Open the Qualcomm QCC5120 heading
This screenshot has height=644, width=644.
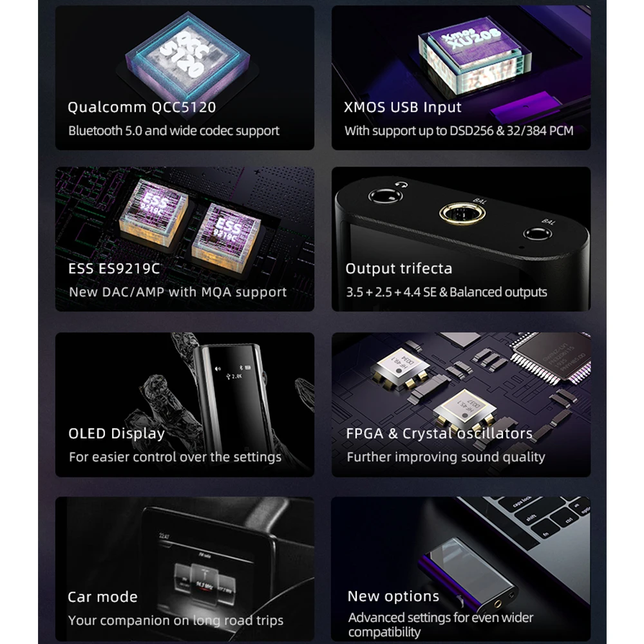click(142, 107)
